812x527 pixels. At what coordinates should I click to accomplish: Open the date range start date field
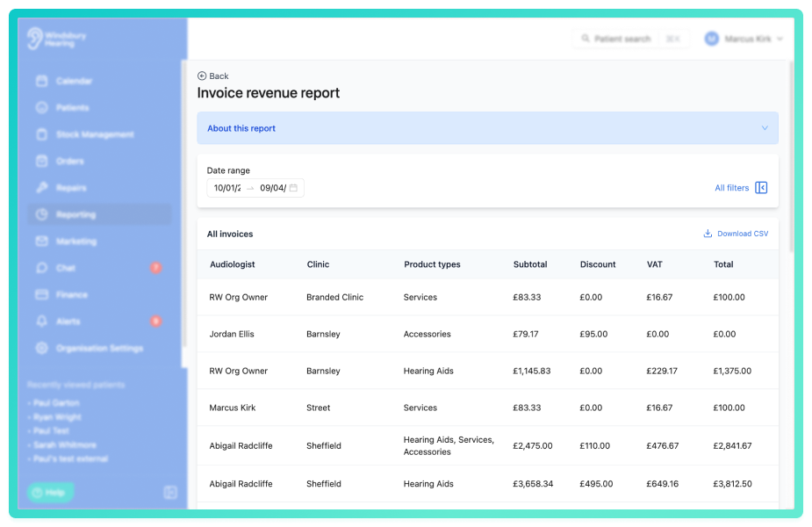pos(227,188)
